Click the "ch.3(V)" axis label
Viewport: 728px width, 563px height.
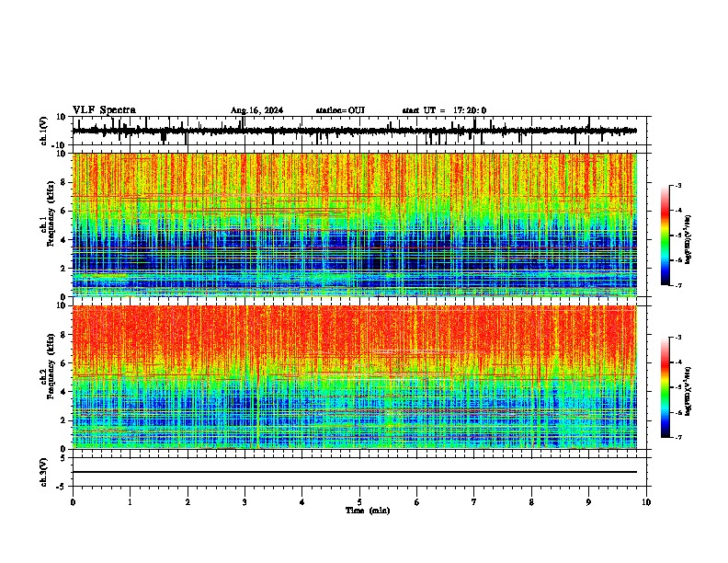[x=44, y=472]
